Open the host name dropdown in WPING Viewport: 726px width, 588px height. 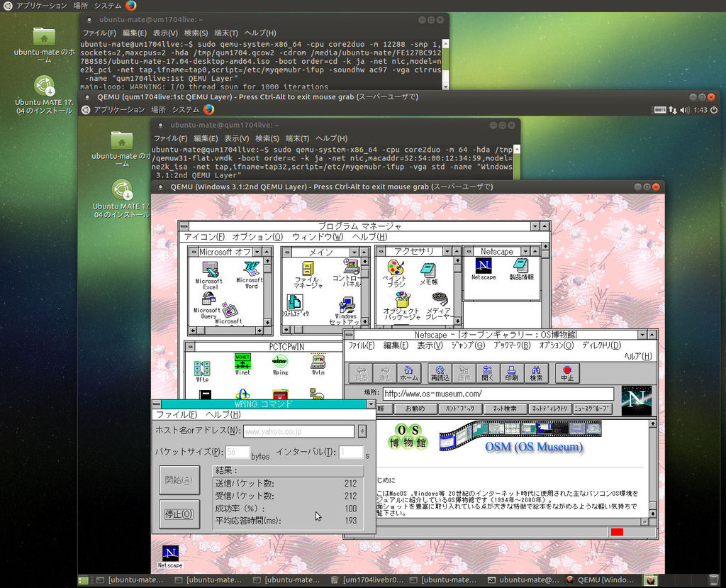(x=362, y=431)
